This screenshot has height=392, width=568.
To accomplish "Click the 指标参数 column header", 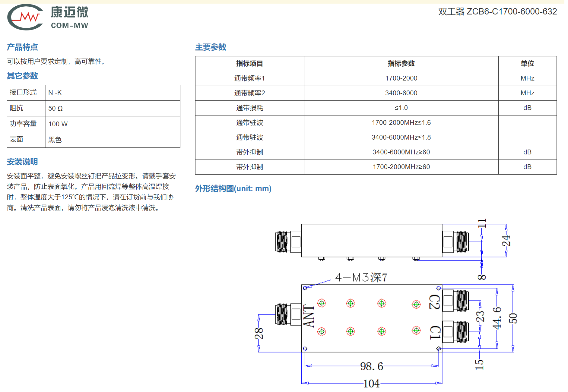I will 401,64.
